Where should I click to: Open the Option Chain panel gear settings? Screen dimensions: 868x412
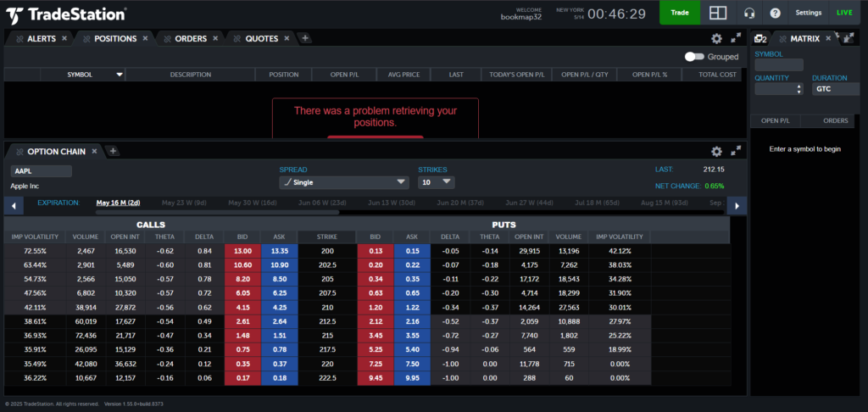tap(716, 151)
